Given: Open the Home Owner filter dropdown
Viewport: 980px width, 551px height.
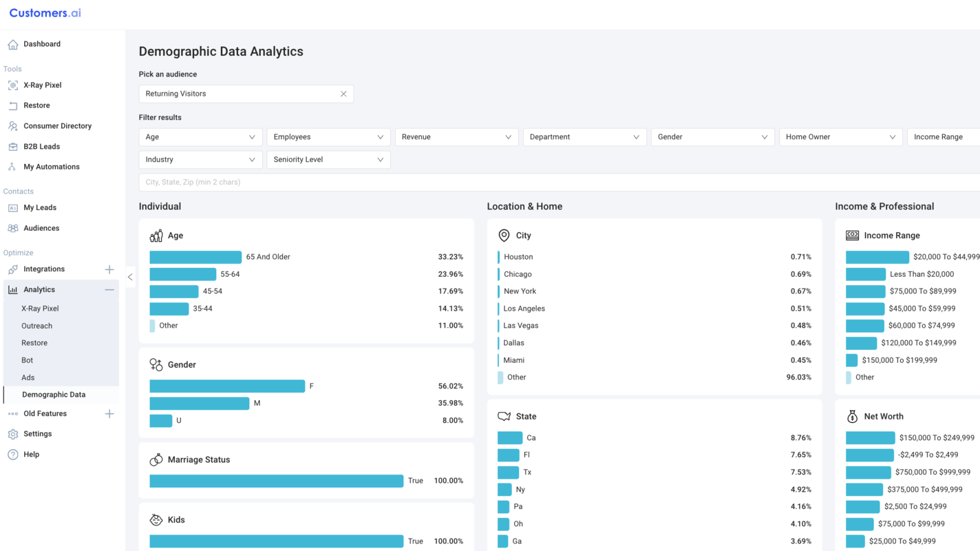Looking at the screenshot, I should click(840, 136).
